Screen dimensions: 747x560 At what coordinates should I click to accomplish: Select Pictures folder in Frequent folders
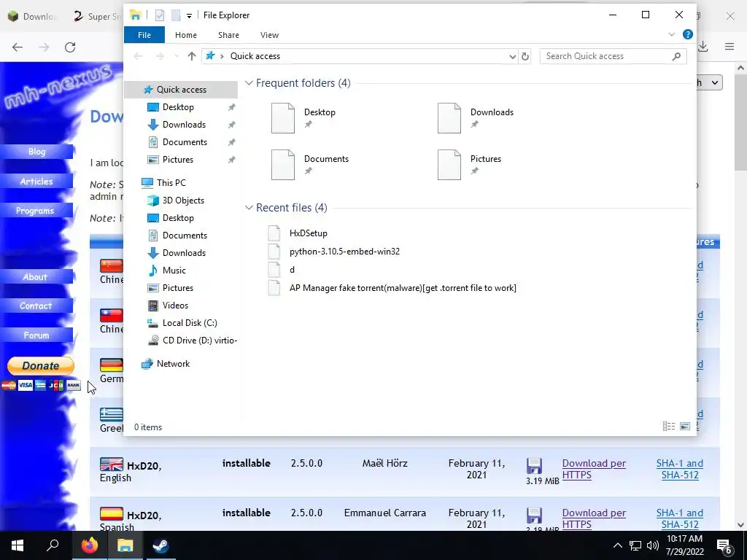tap(470, 165)
